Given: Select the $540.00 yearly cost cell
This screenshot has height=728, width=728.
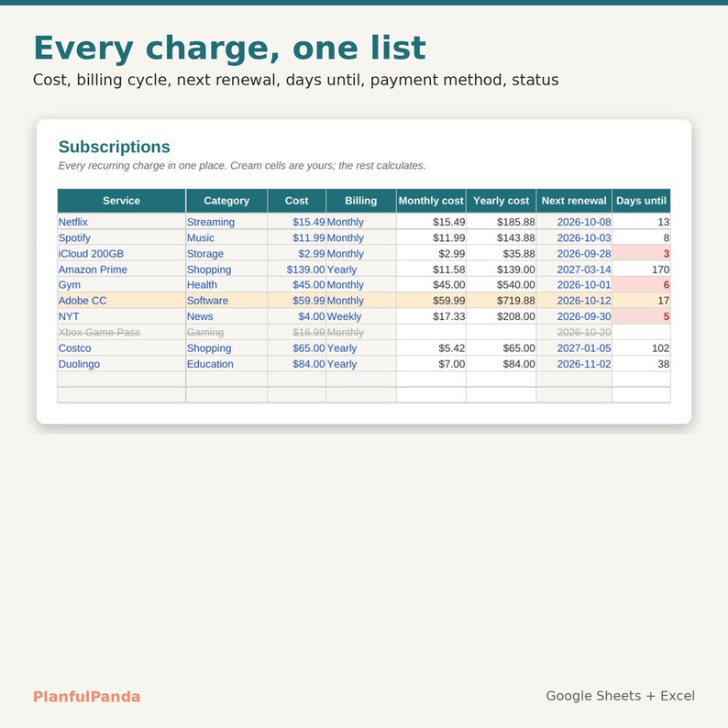Looking at the screenshot, I should (x=502, y=284).
